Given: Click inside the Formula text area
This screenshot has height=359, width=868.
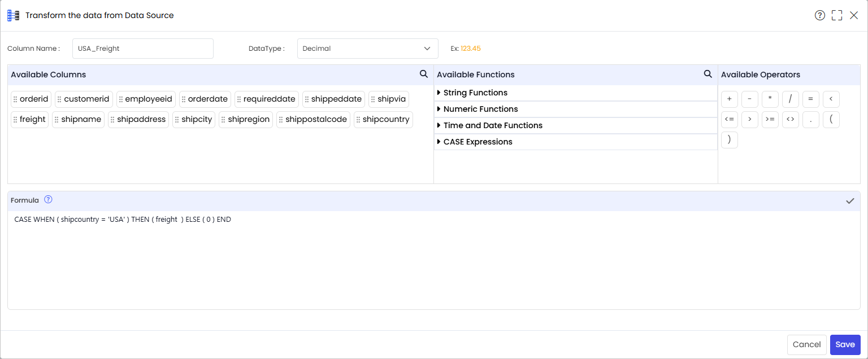Looking at the screenshot, I should coord(434,260).
